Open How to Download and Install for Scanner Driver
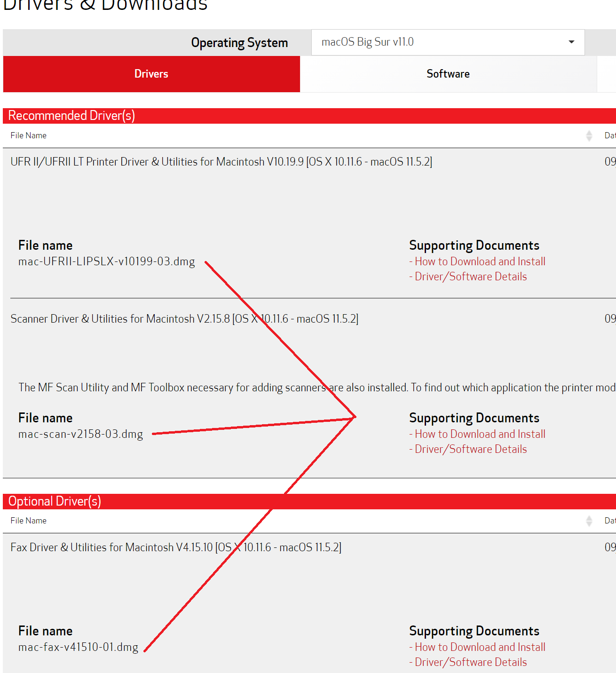 coord(480,434)
